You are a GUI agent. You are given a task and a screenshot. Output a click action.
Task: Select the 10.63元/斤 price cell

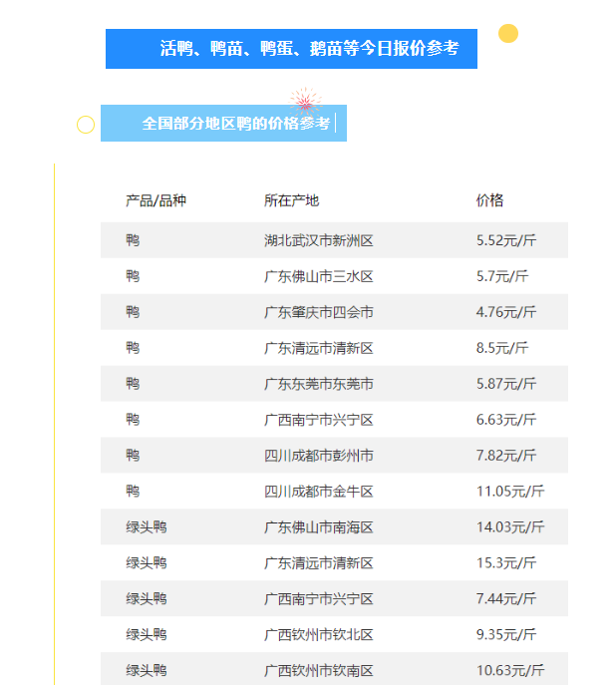tap(510, 670)
